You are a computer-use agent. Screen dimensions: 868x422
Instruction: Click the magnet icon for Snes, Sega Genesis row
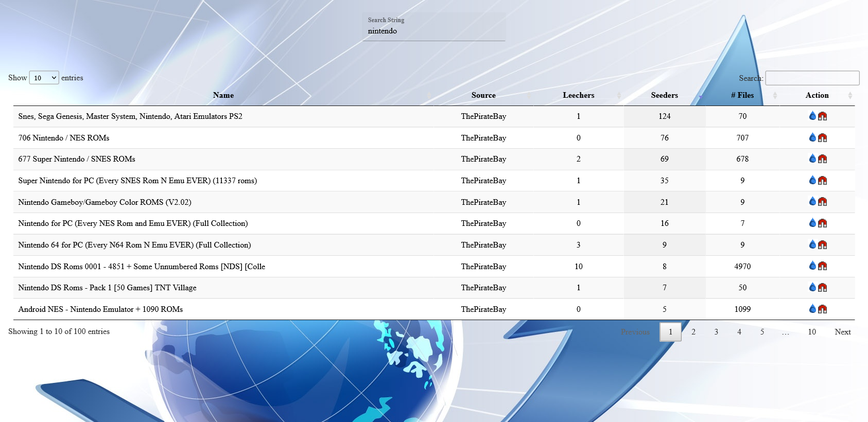click(822, 116)
